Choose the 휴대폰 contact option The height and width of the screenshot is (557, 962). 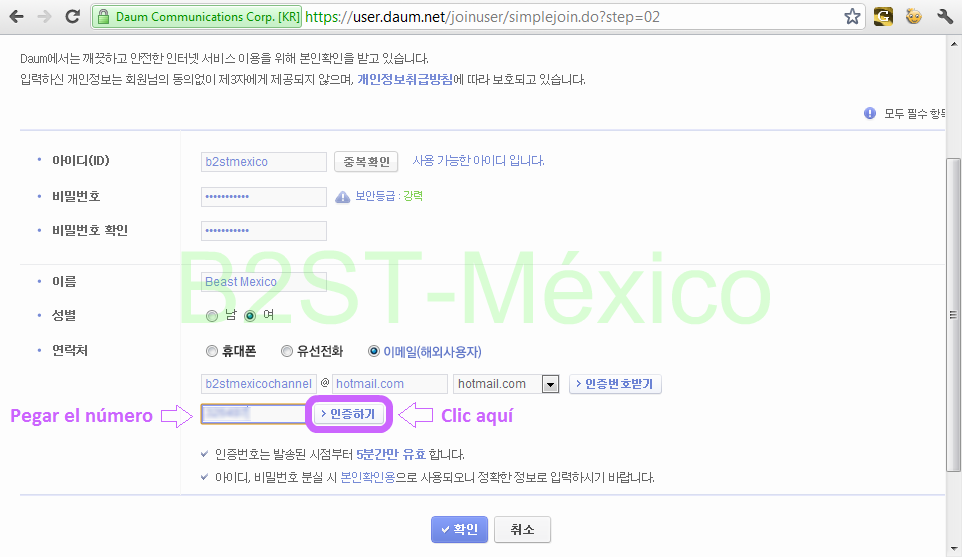coord(212,351)
